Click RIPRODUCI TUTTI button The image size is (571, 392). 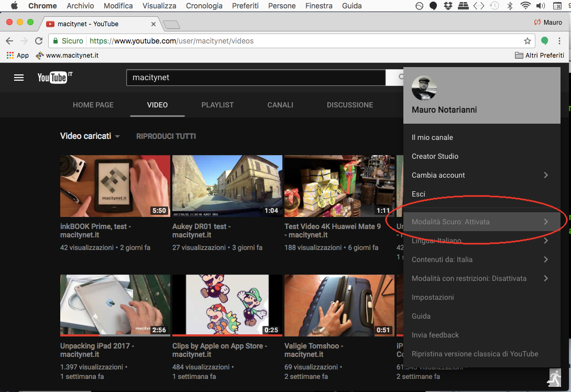166,136
